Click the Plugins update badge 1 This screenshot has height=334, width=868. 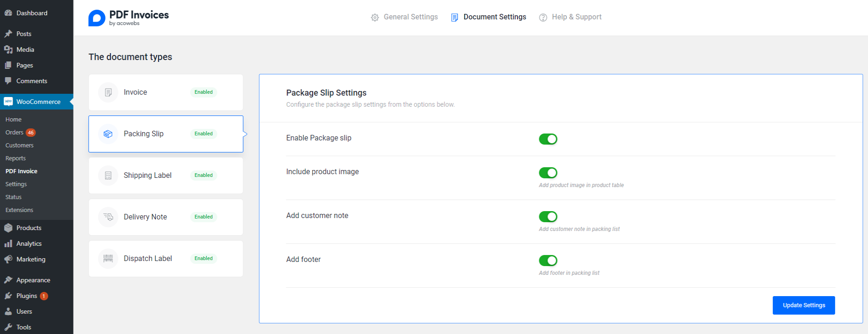pyautogui.click(x=44, y=296)
